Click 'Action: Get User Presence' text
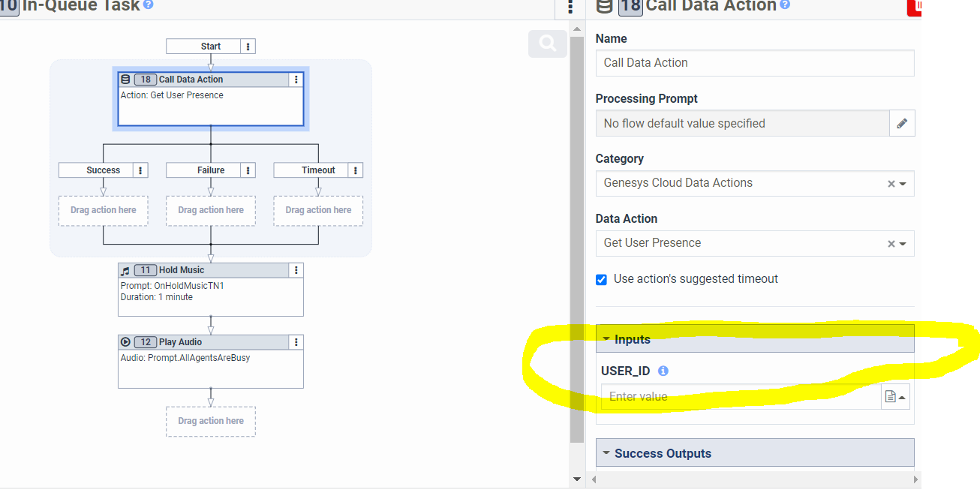980x493 pixels. [x=172, y=95]
